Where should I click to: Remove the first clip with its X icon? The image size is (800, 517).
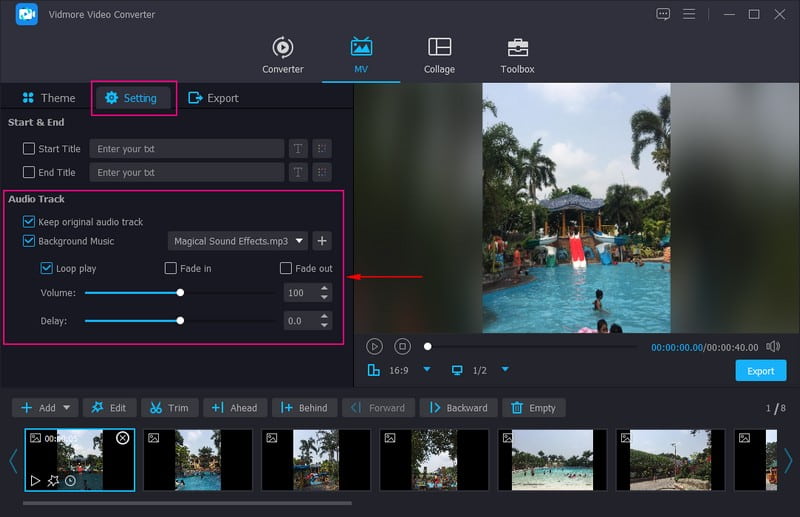click(x=122, y=438)
